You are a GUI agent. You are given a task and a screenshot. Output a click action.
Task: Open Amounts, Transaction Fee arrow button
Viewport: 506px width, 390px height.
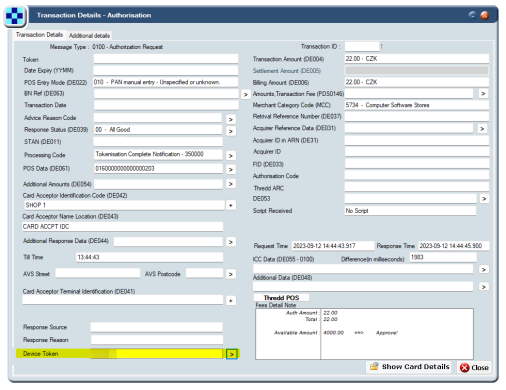[x=483, y=94]
